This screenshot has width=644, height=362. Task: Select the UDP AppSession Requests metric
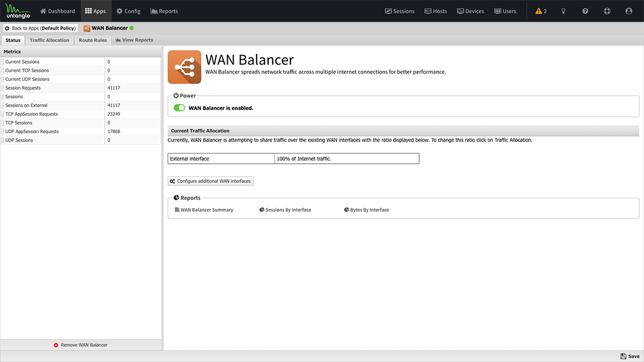coord(81,132)
